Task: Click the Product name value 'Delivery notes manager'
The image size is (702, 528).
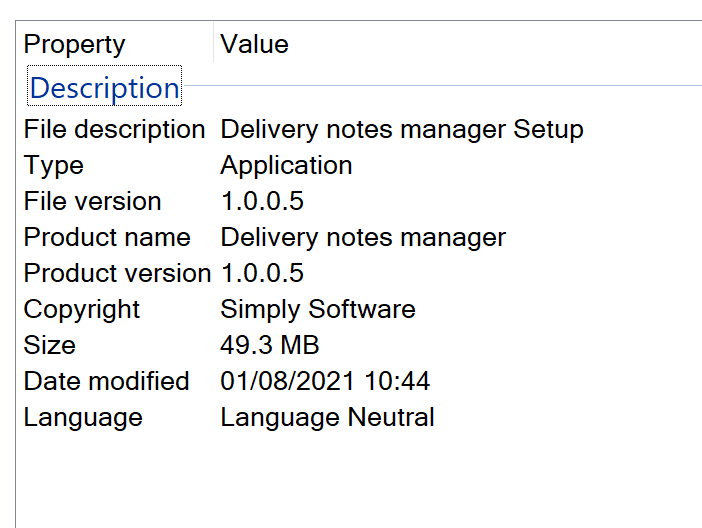Action: [363, 238]
